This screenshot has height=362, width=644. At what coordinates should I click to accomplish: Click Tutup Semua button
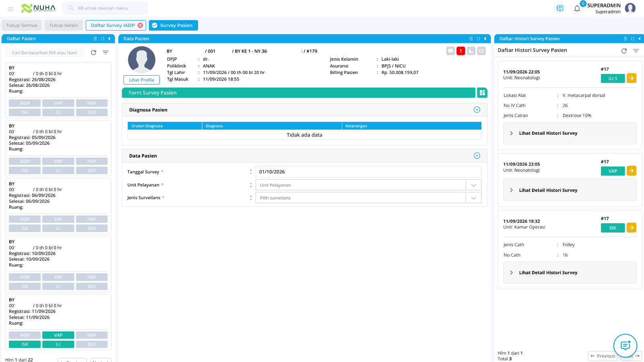point(22,25)
